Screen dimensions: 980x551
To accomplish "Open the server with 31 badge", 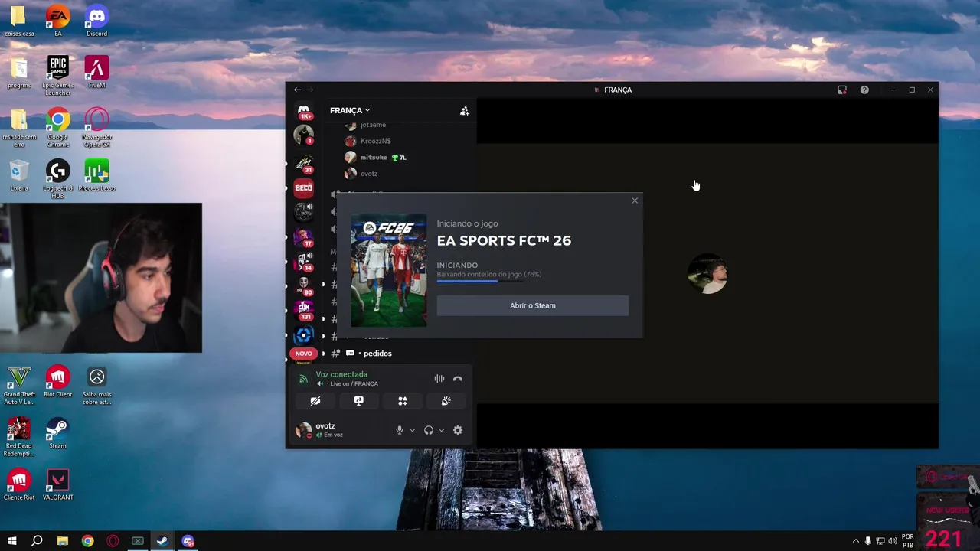I will coord(304,163).
